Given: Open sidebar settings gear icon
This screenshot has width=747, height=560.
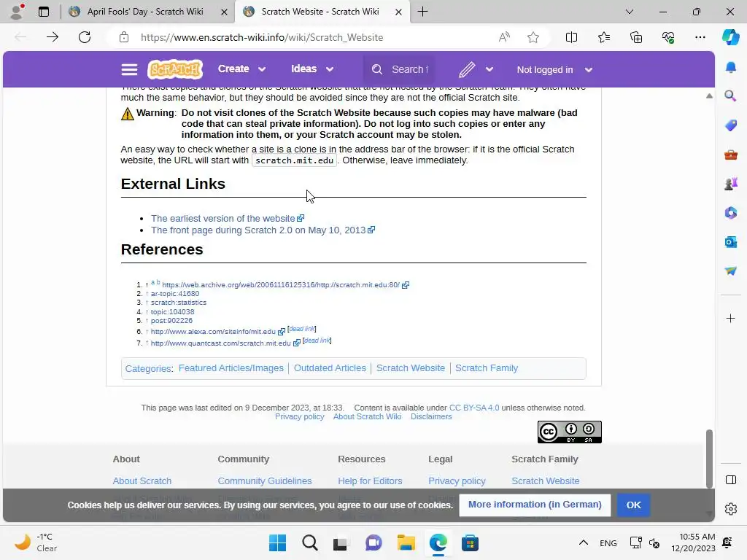Looking at the screenshot, I should (x=730, y=509).
